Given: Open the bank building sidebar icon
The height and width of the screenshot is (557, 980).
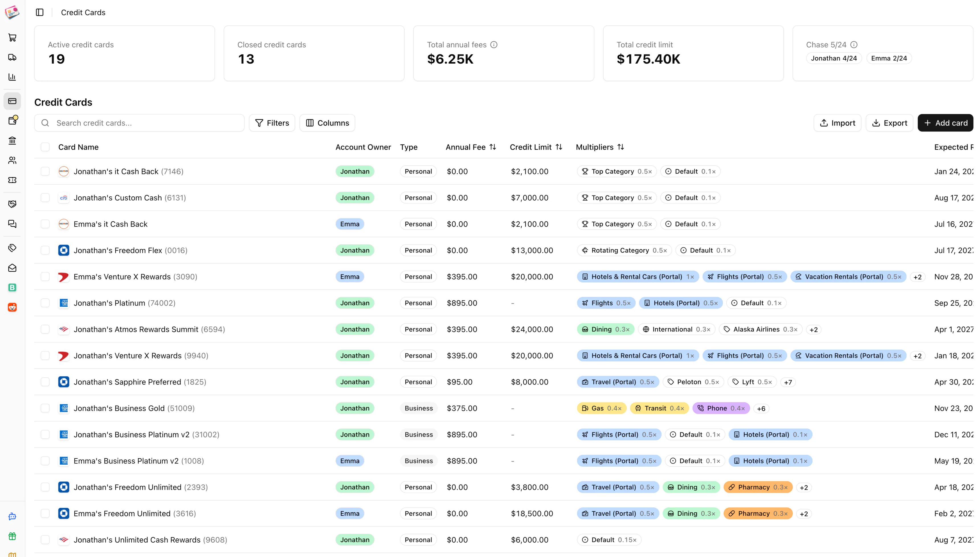Looking at the screenshot, I should pyautogui.click(x=12, y=141).
